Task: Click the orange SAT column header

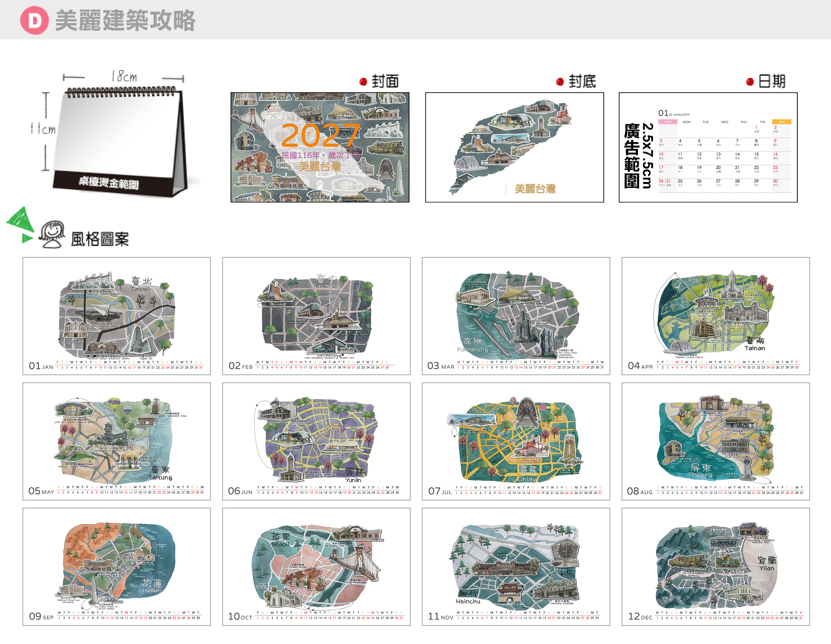Action: (x=781, y=122)
